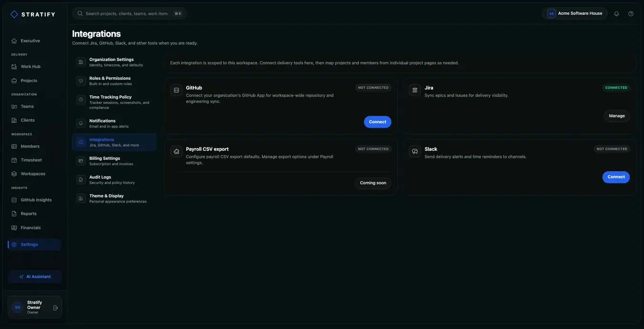Click the Reports sidebar icon
Image resolution: width=644 pixels, height=329 pixels.
point(14,214)
